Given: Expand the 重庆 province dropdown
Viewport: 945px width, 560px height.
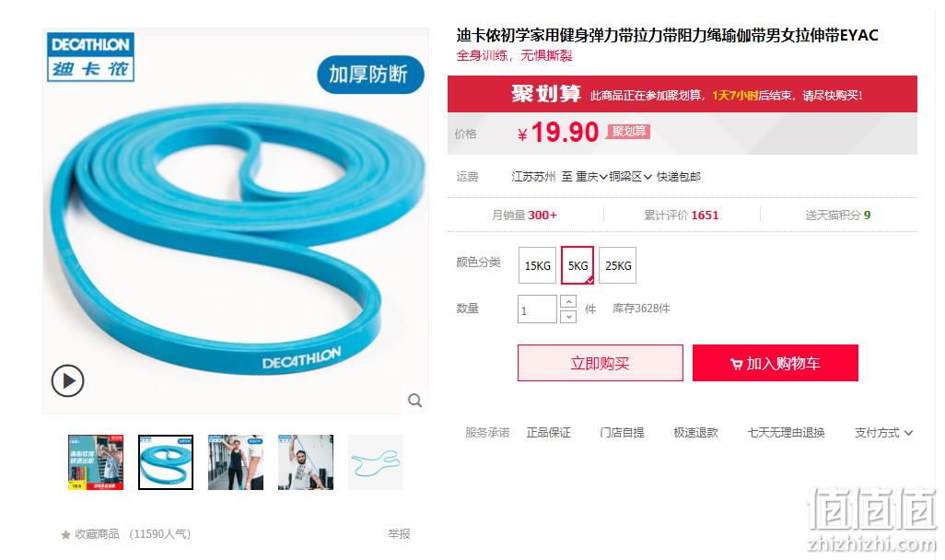Looking at the screenshot, I should [x=591, y=177].
